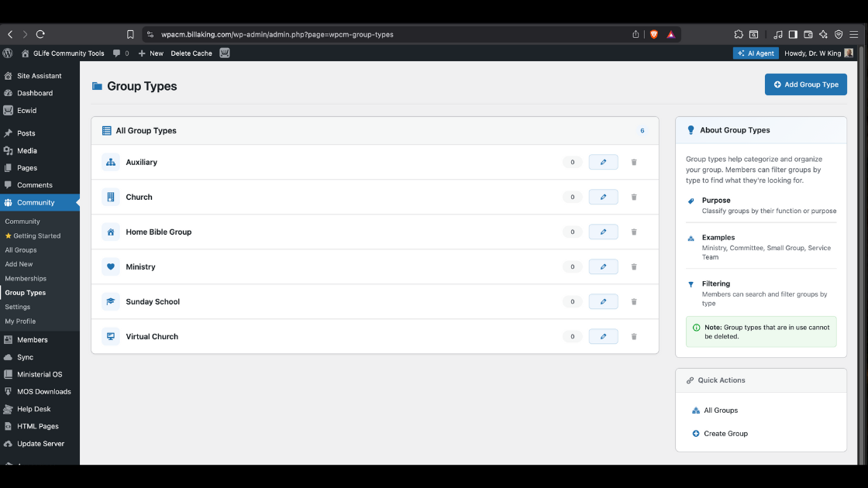The width and height of the screenshot is (868, 488).
Task: Edit the Home Bible Group type
Action: click(603, 232)
